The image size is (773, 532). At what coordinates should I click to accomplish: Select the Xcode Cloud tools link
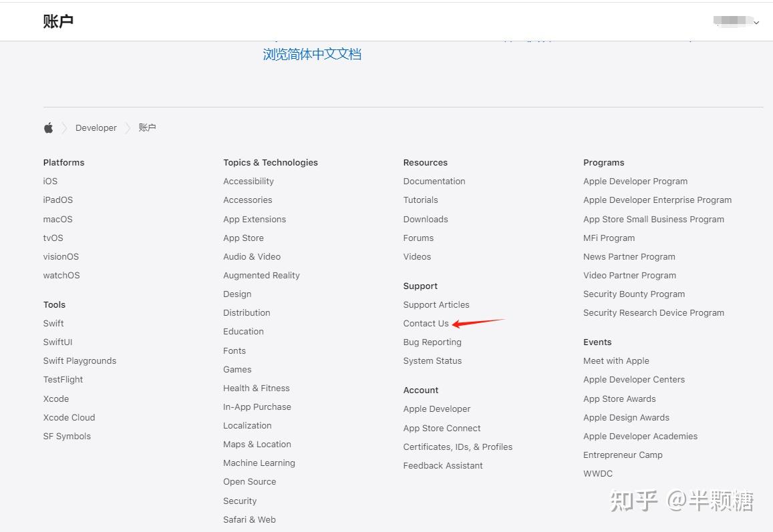(x=69, y=418)
